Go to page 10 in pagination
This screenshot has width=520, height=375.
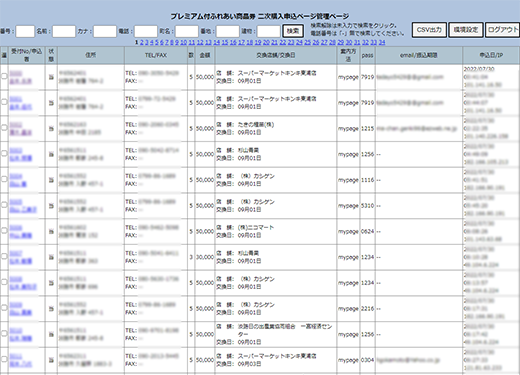183,42
